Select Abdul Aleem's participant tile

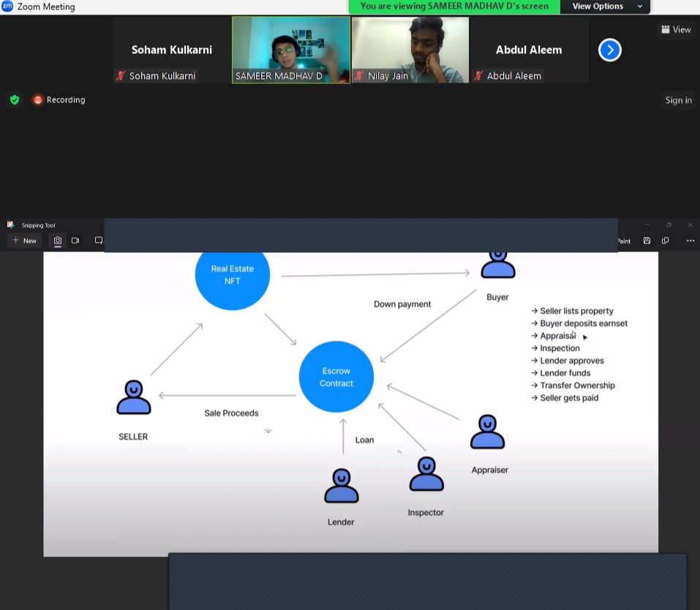(530, 50)
